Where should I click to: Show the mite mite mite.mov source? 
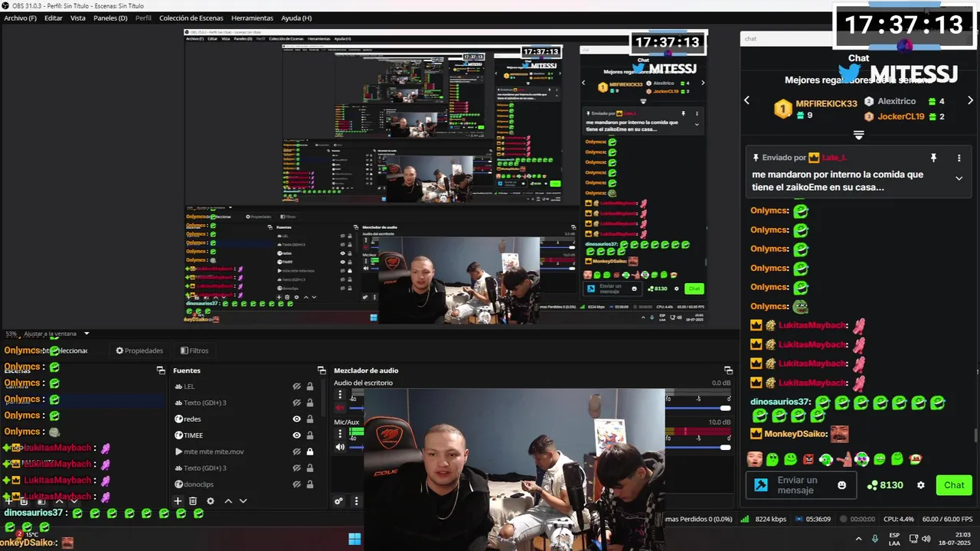click(296, 452)
